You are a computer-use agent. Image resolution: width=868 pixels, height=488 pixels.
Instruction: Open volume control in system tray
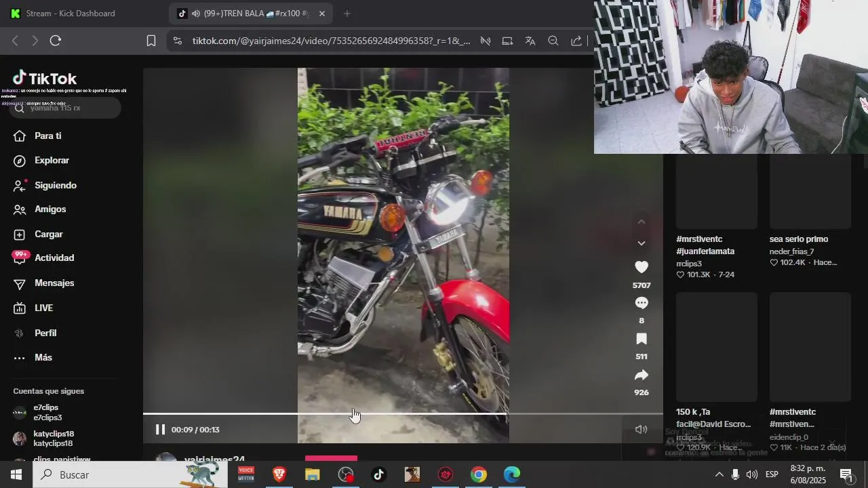click(x=751, y=474)
